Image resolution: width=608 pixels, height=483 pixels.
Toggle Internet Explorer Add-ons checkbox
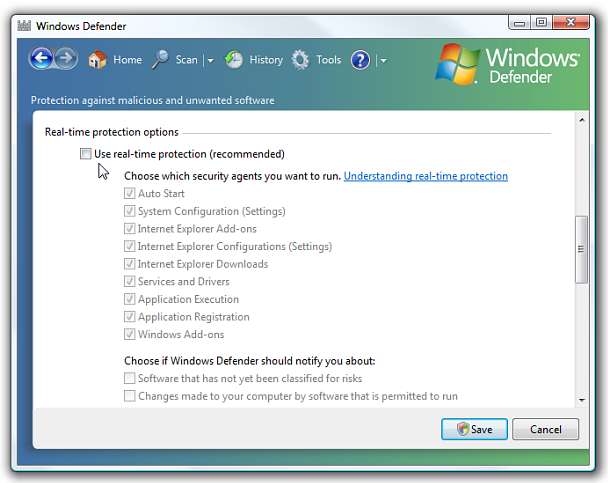click(130, 228)
